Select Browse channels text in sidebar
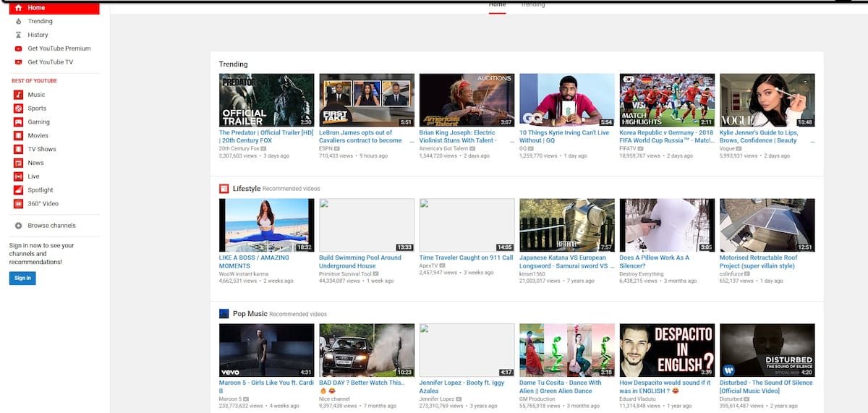868x413 pixels. pyautogui.click(x=52, y=226)
